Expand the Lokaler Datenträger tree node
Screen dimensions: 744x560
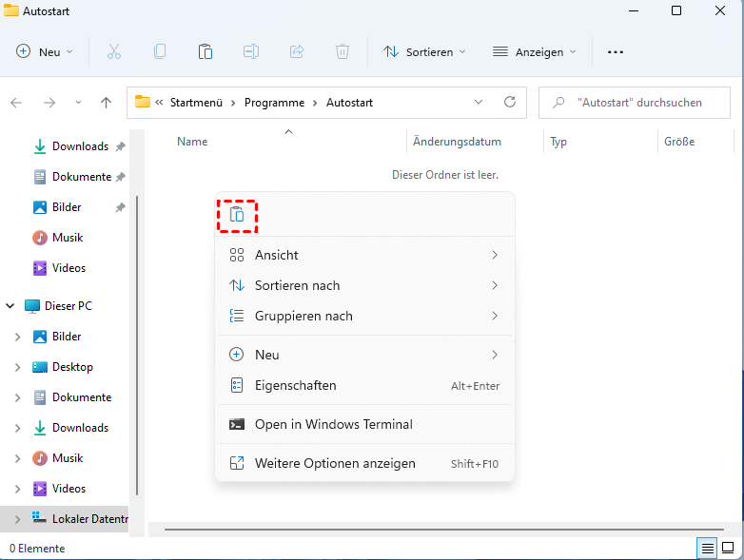point(17,519)
